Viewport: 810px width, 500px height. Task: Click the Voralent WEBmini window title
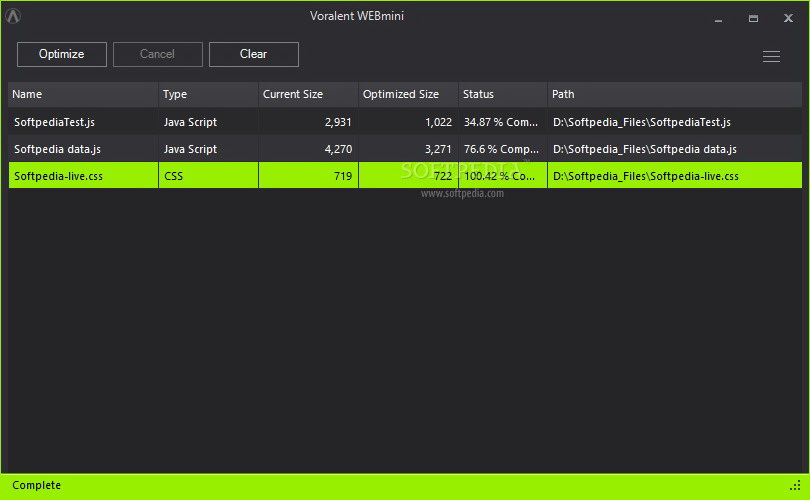pyautogui.click(x=357, y=16)
